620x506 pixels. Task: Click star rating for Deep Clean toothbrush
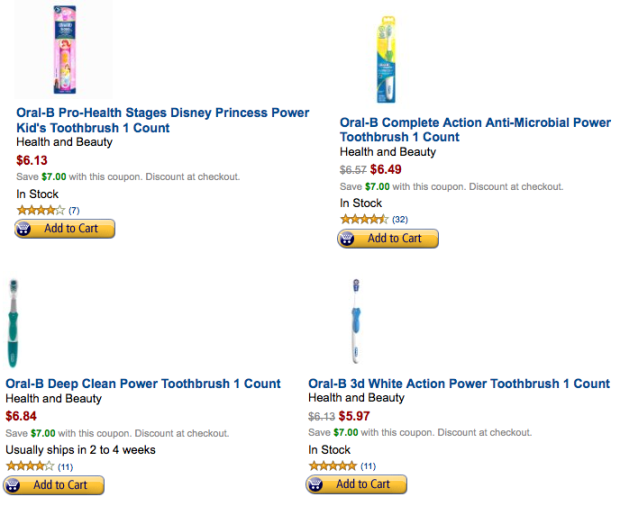click(30, 466)
